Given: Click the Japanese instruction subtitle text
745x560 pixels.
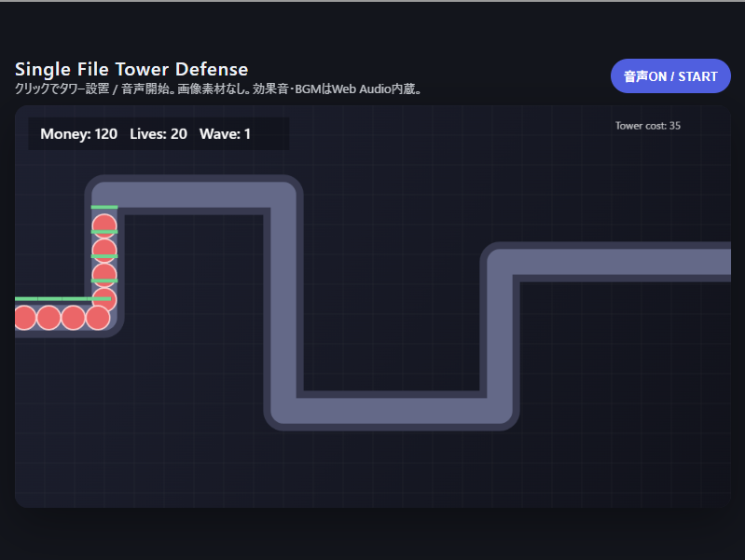Looking at the screenshot, I should (218, 89).
